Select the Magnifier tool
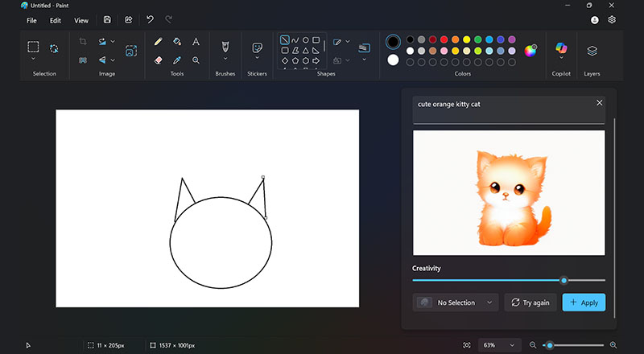This screenshot has width=644, height=354. coord(196,60)
